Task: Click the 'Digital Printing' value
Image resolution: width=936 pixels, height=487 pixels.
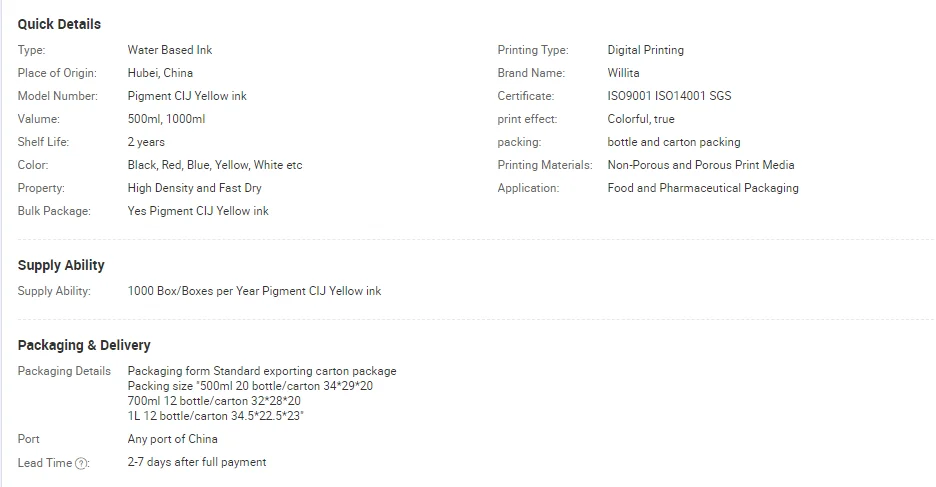Action: [645, 50]
